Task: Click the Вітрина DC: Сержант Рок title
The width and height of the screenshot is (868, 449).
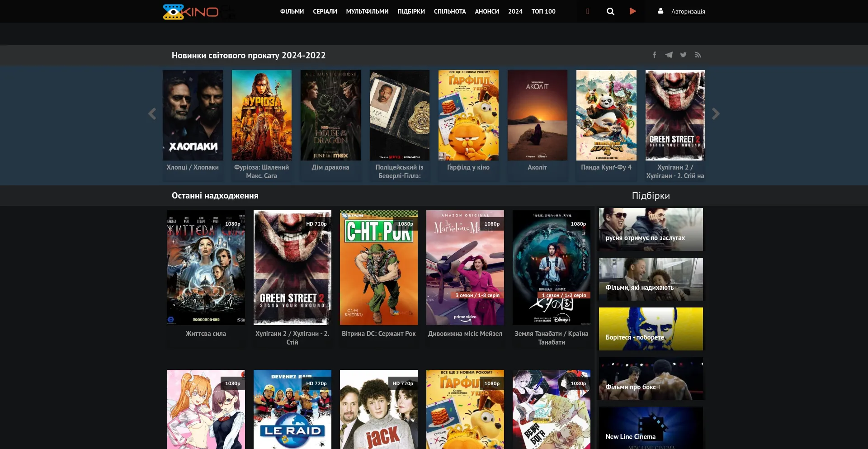Action: click(379, 334)
